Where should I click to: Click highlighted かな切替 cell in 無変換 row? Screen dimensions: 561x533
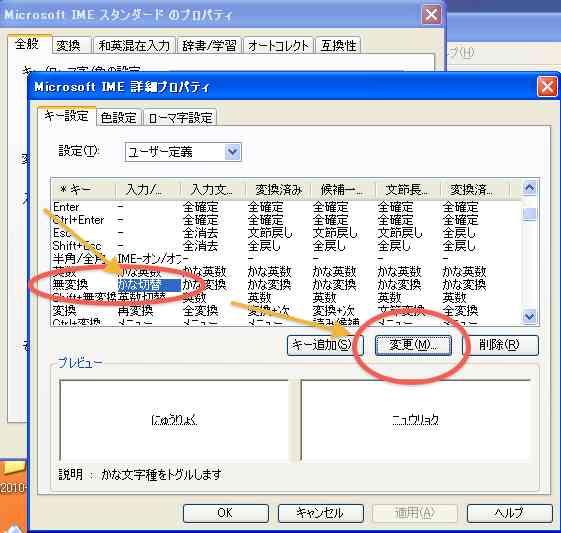click(x=149, y=285)
